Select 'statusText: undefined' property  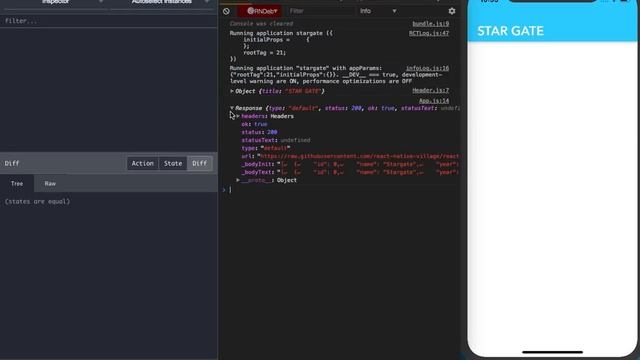pos(276,140)
